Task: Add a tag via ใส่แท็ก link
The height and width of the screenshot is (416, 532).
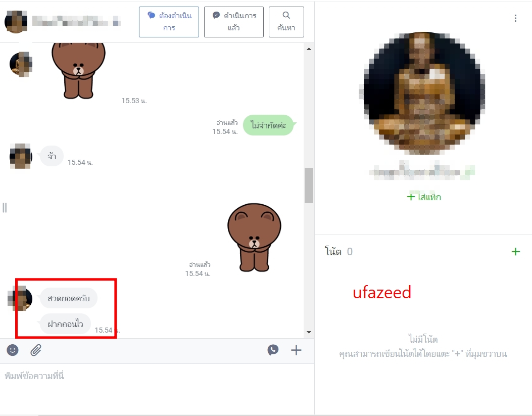Action: tap(424, 197)
